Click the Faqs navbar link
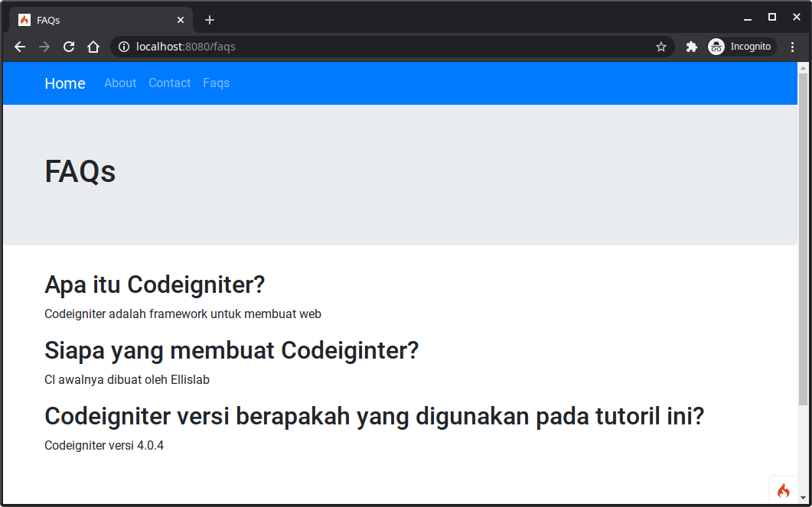812x507 pixels. (216, 83)
